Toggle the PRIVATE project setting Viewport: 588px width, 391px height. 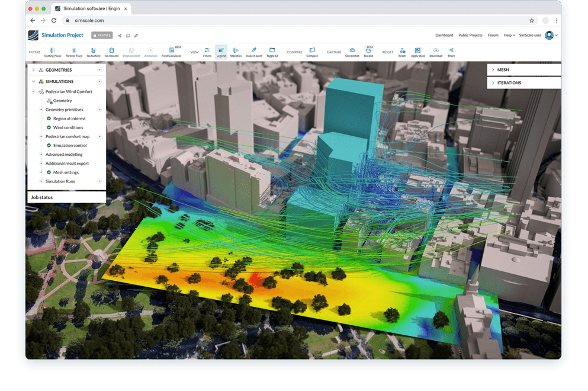click(101, 35)
